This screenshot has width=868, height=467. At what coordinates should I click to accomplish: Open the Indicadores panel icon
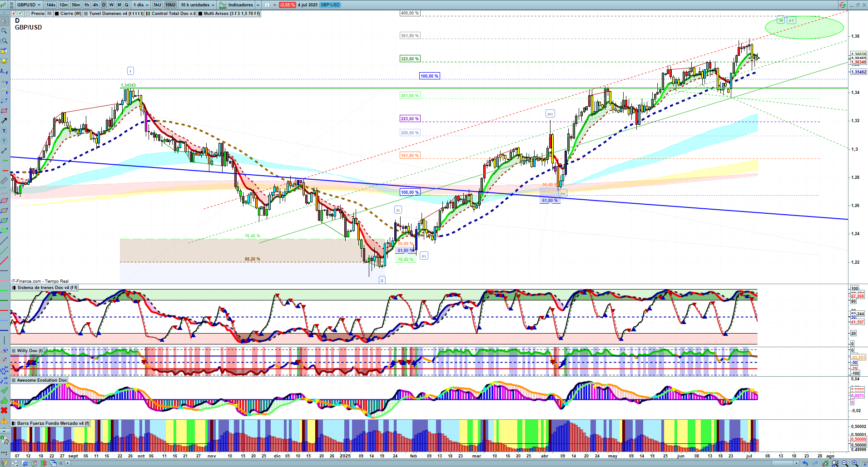click(223, 5)
